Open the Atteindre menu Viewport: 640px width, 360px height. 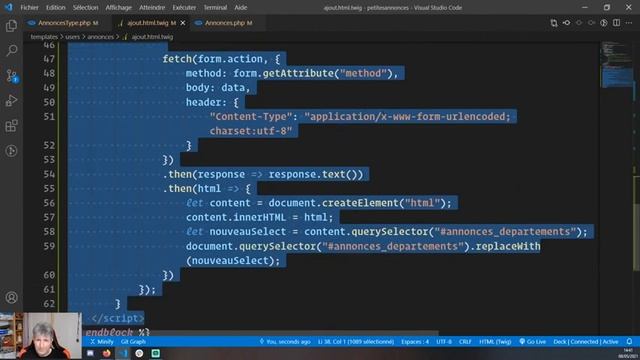(x=152, y=7)
